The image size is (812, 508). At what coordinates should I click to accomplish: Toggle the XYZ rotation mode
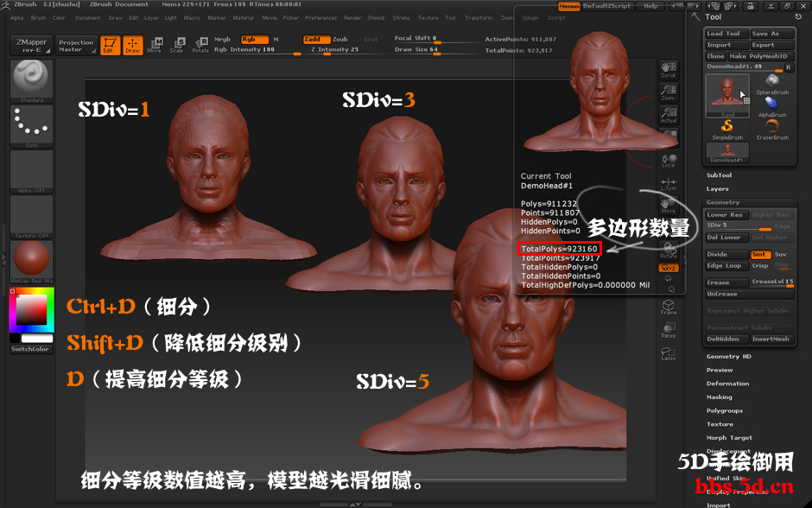tap(669, 268)
